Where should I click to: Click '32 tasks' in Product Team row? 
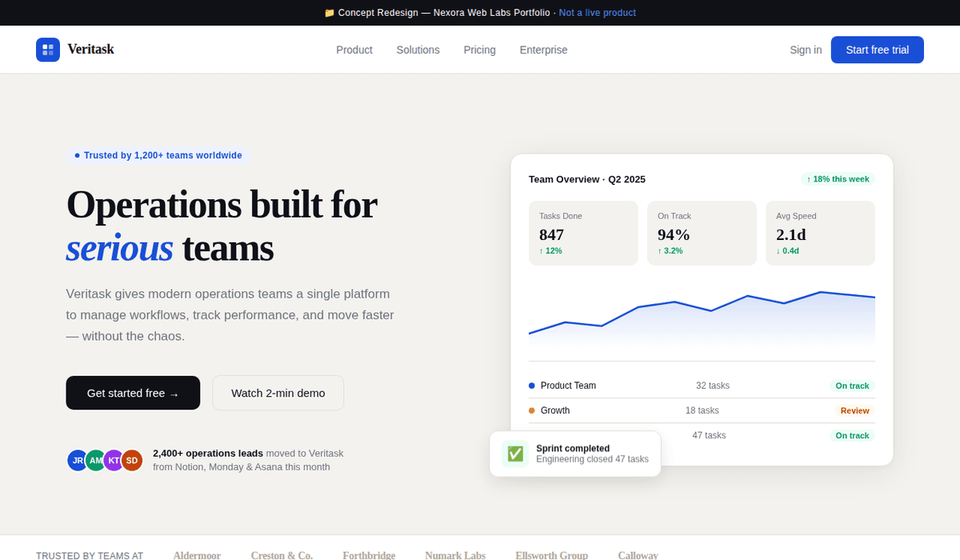[x=713, y=386]
